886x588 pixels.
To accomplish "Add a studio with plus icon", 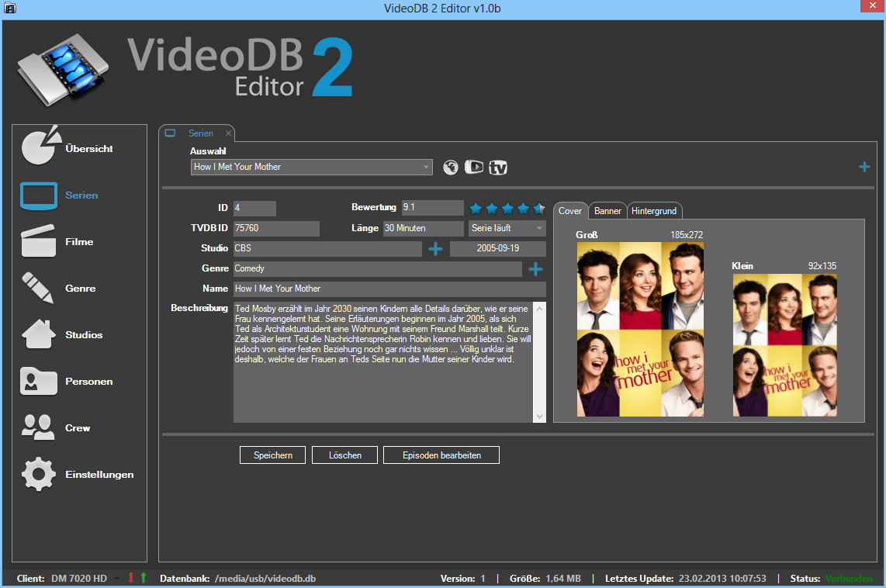I will (435, 248).
